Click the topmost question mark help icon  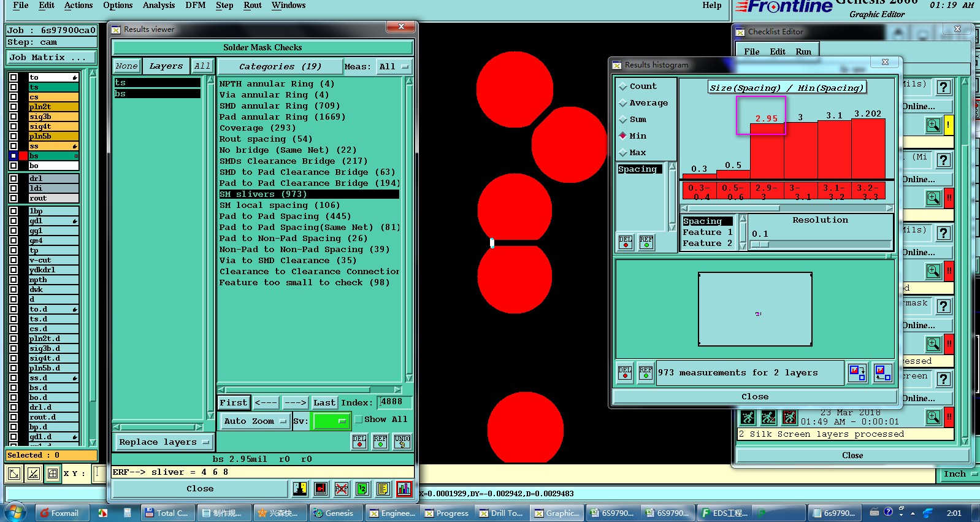[944, 88]
